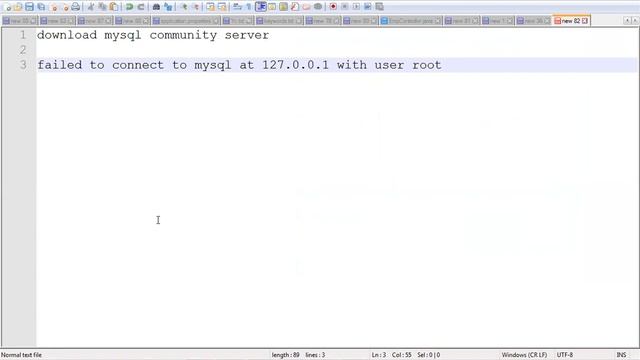The height and width of the screenshot is (360, 640).
Task: Click 'length : 89' in status bar
Action: coord(285,355)
